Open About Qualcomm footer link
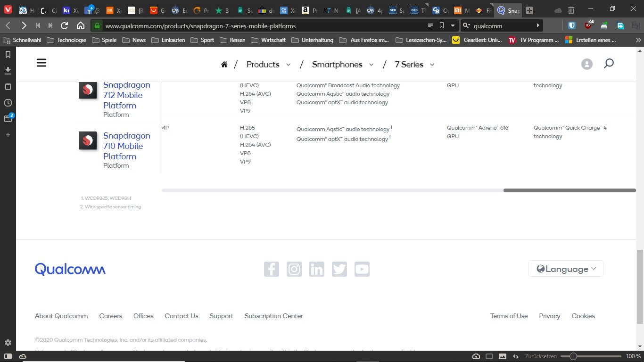The image size is (644, 362). tap(61, 316)
